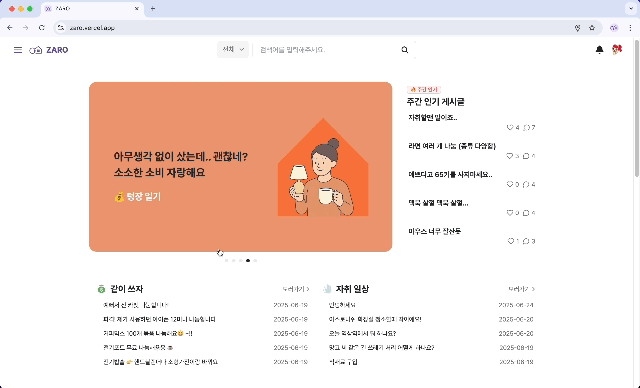Click the 주간 인기 red badge
Image resolution: width=640 pixels, height=388 pixels.
(x=424, y=89)
